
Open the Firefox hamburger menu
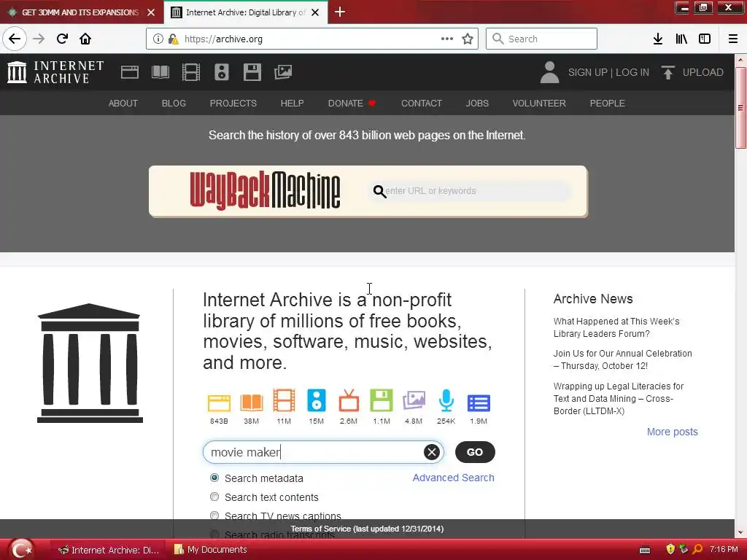tap(733, 39)
